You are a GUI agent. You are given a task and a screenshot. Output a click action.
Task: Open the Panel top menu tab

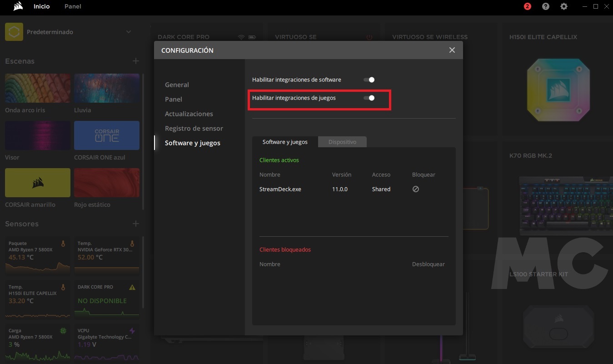pyautogui.click(x=73, y=6)
